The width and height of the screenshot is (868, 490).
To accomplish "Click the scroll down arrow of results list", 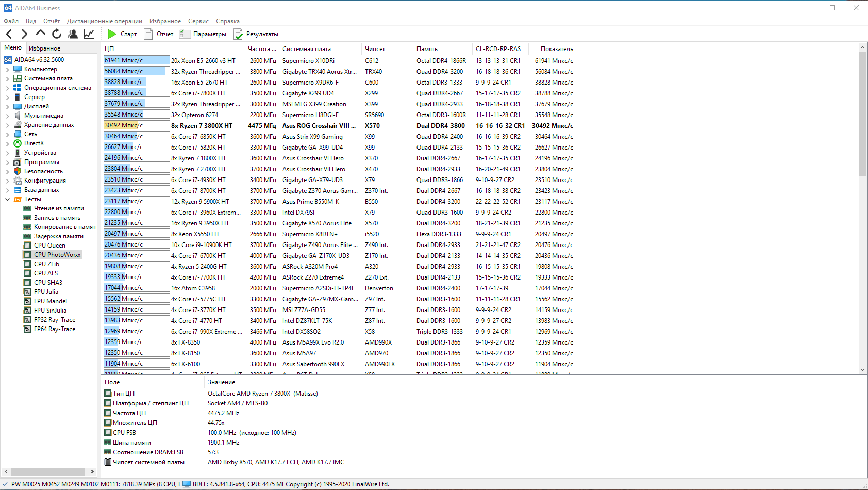I will tap(862, 370).
